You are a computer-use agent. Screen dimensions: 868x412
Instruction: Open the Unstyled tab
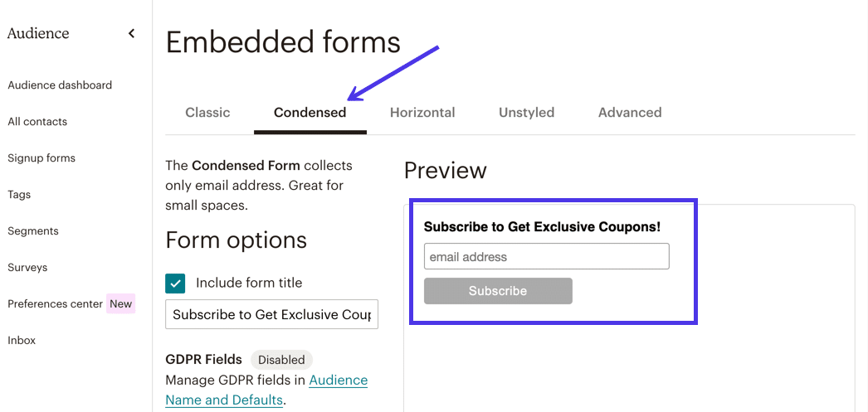pyautogui.click(x=526, y=113)
